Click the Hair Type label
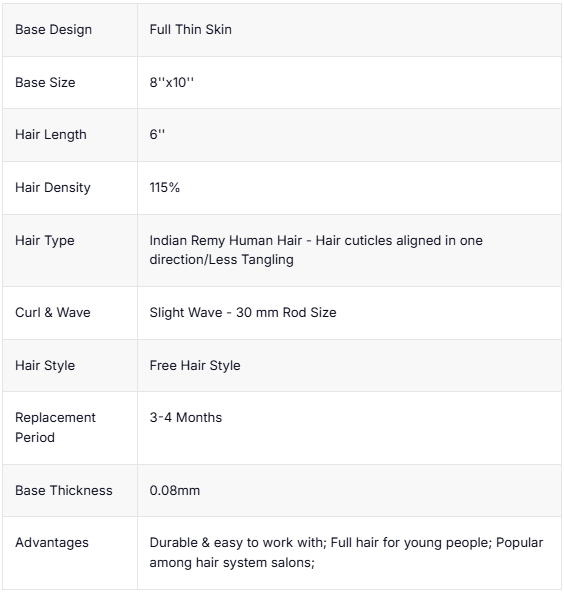 (x=45, y=240)
